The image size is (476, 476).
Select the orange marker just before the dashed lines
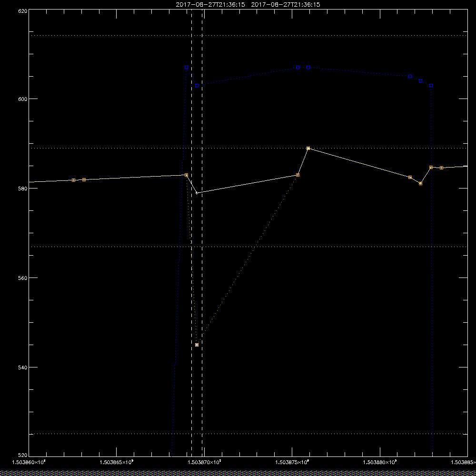tap(187, 175)
